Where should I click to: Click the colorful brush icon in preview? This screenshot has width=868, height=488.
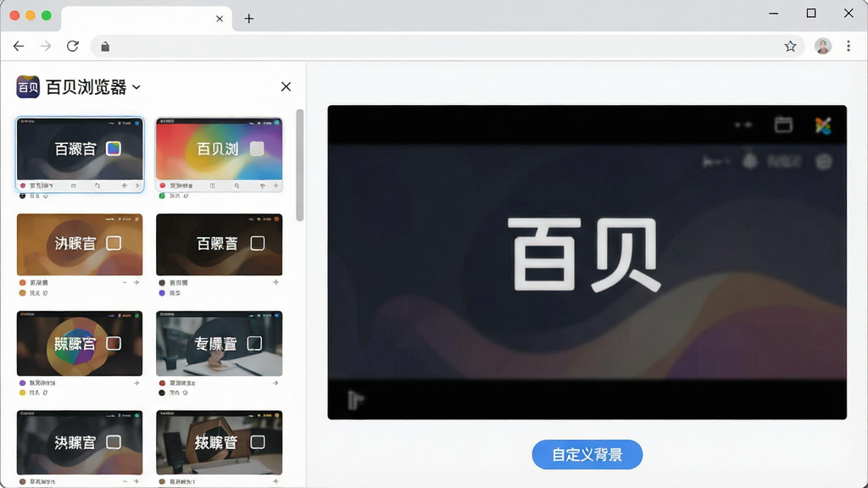[823, 125]
